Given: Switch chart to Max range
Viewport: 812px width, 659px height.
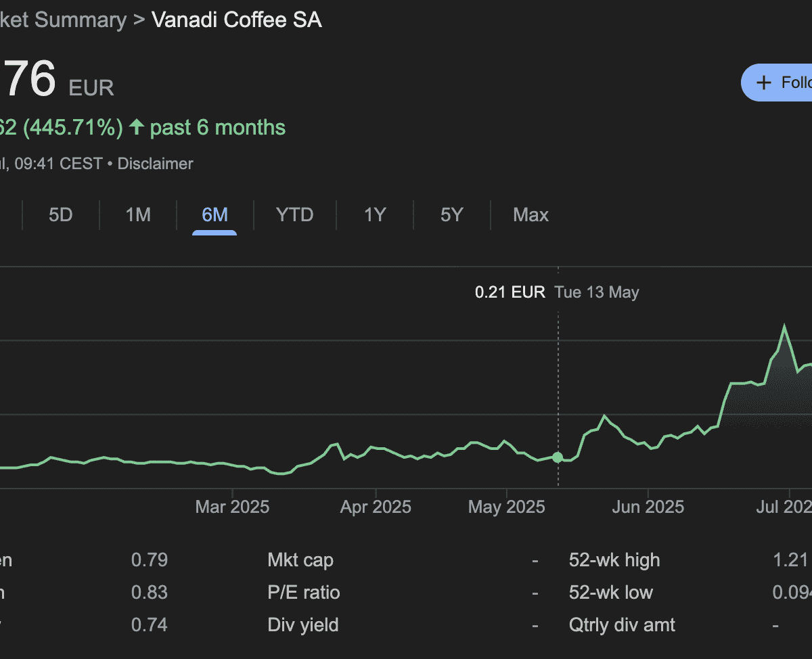Looking at the screenshot, I should [531, 215].
